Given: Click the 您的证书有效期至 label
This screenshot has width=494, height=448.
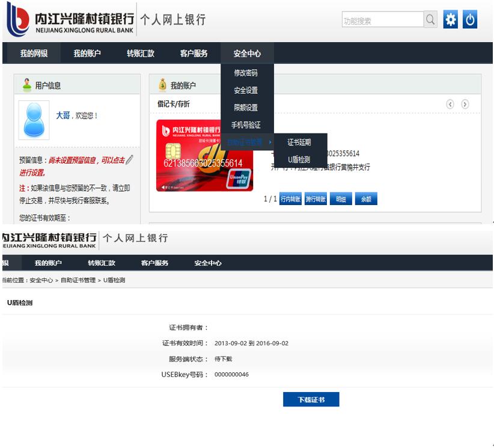Looking at the screenshot, I should 44,218.
